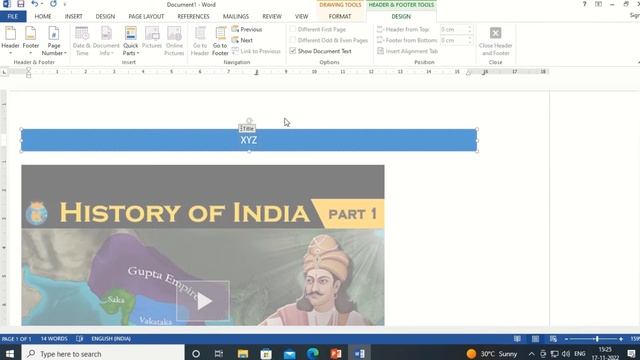
Task: Open Quick Parts dropdown
Action: [131, 41]
